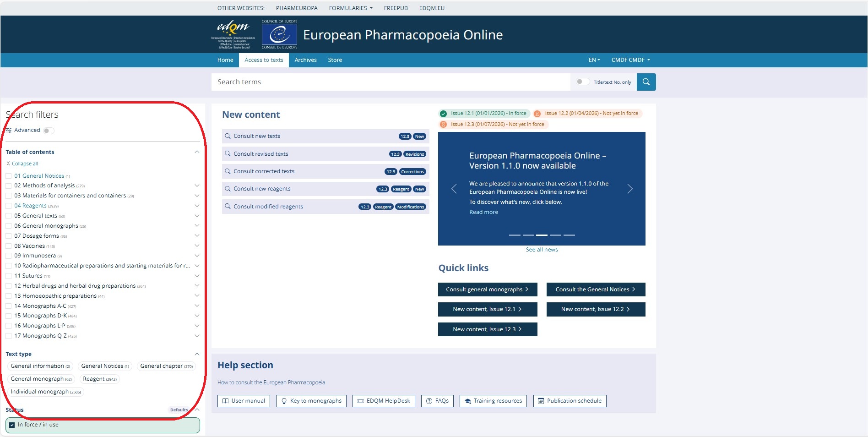Click the Council of Europe logo
The height and width of the screenshot is (437, 868).
(279, 34)
